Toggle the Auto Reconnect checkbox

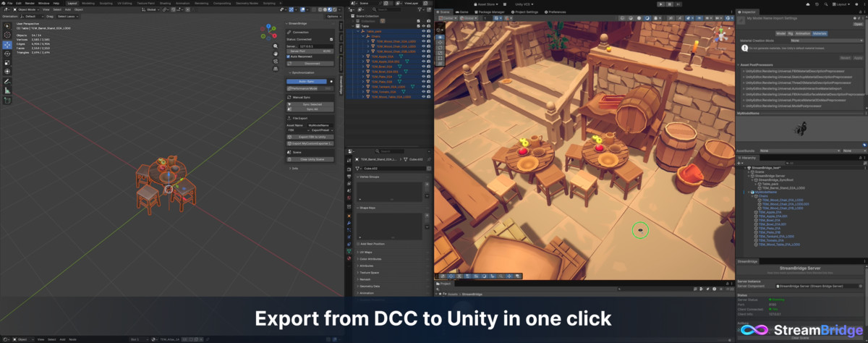coord(289,56)
